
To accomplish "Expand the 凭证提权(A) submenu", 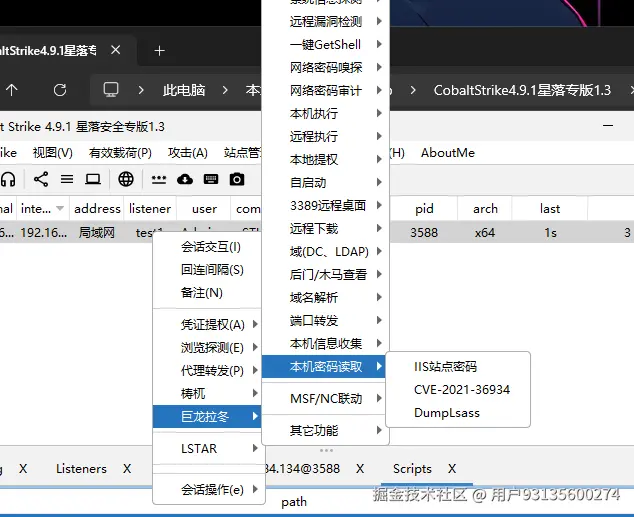I will click(x=207, y=324).
